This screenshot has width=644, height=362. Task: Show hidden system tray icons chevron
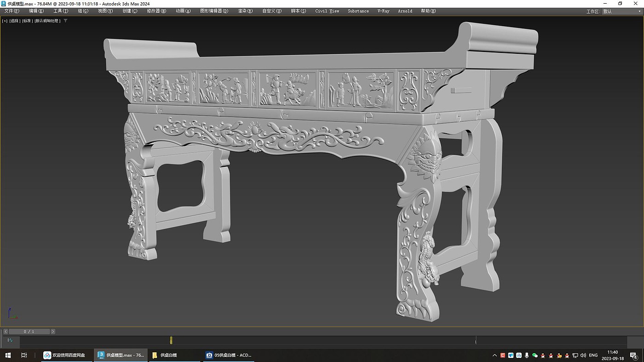pyautogui.click(x=494, y=355)
